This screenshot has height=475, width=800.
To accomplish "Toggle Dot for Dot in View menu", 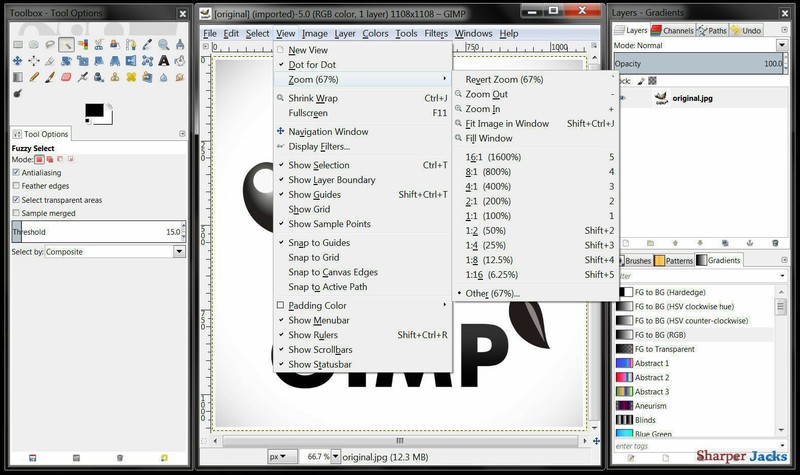I will pyautogui.click(x=363, y=65).
